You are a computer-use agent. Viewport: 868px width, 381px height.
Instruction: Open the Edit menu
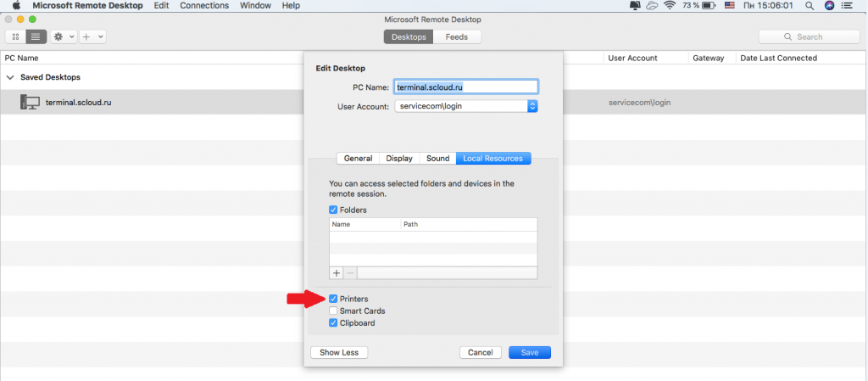(161, 6)
